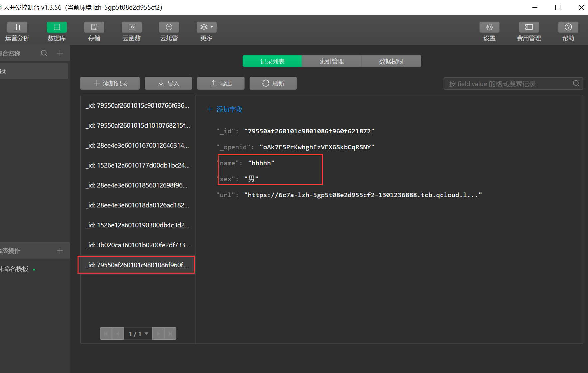Click the sex value "男"
The width and height of the screenshot is (588, 373).
(251, 179)
